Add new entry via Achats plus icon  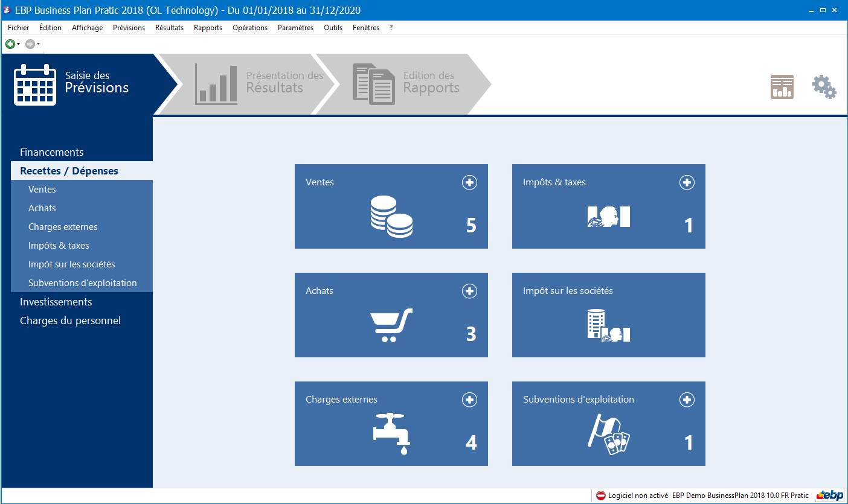point(469,291)
